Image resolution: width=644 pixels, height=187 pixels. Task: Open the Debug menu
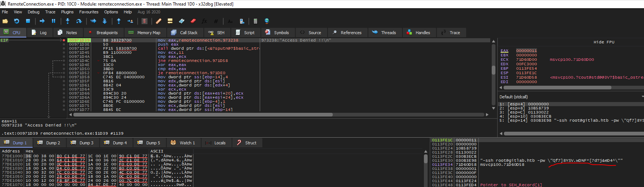tap(33, 12)
